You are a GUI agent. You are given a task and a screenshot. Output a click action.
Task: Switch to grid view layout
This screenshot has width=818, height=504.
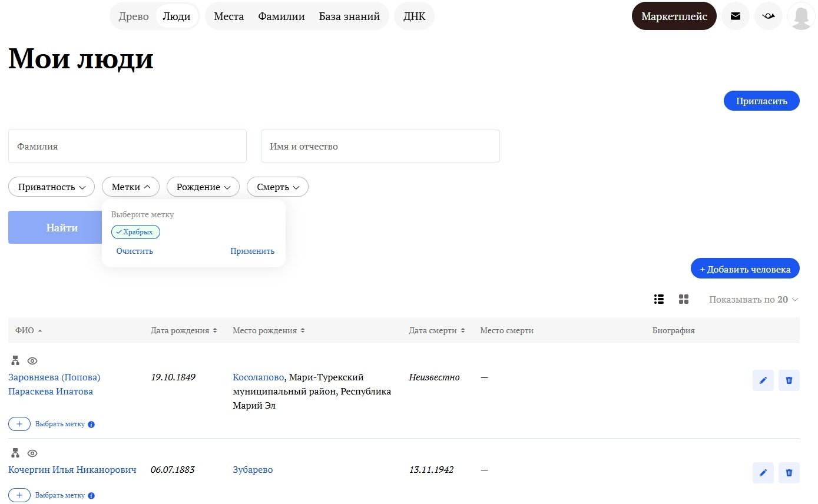tap(683, 299)
